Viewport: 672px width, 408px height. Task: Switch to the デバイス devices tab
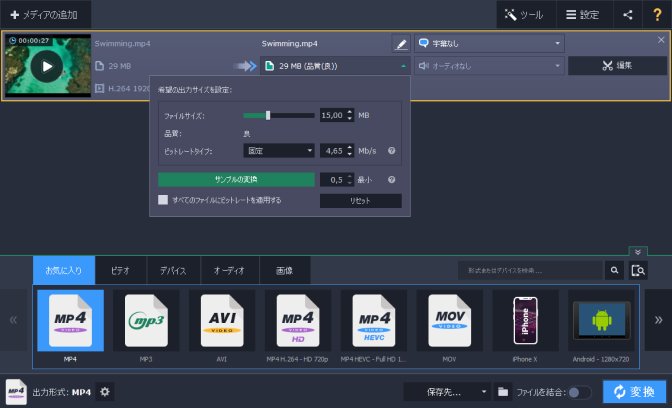click(173, 270)
